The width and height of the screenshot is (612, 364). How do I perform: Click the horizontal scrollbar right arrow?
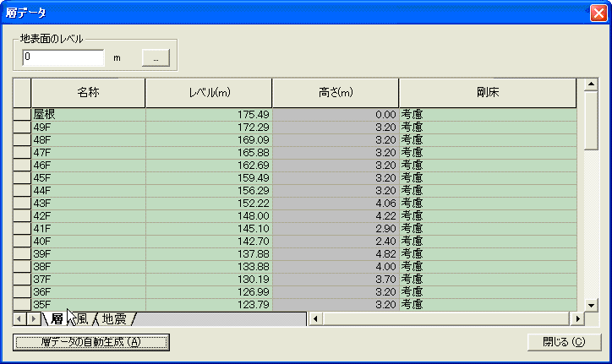coord(578,319)
